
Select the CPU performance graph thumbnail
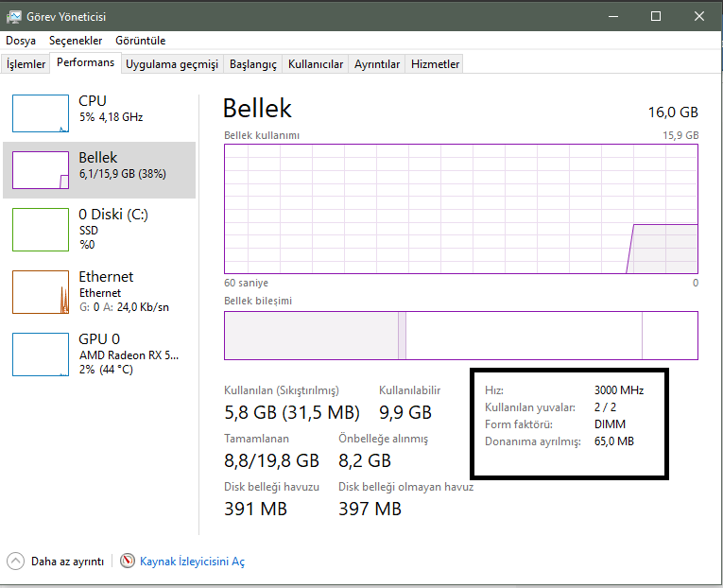click(41, 113)
